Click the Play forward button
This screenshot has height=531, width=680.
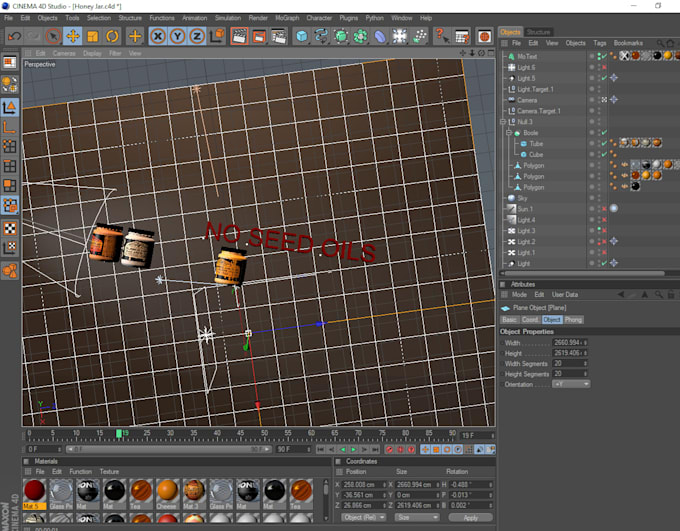[354, 449]
